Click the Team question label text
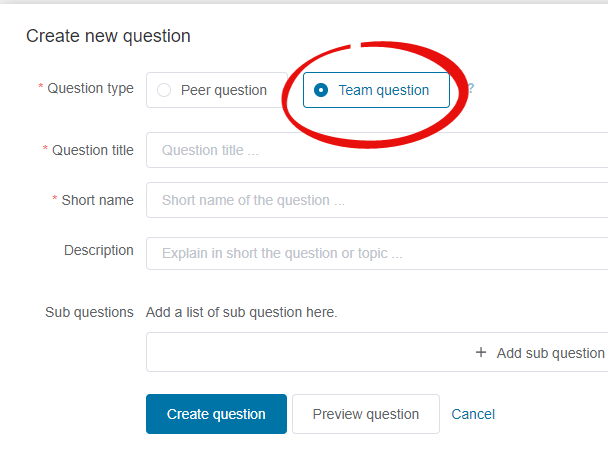 pos(383,90)
